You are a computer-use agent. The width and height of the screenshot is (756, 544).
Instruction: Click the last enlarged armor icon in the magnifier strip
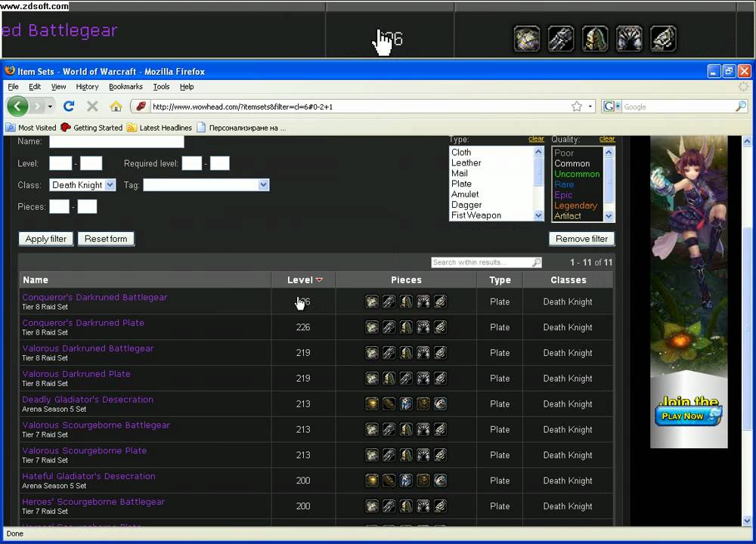tap(664, 39)
